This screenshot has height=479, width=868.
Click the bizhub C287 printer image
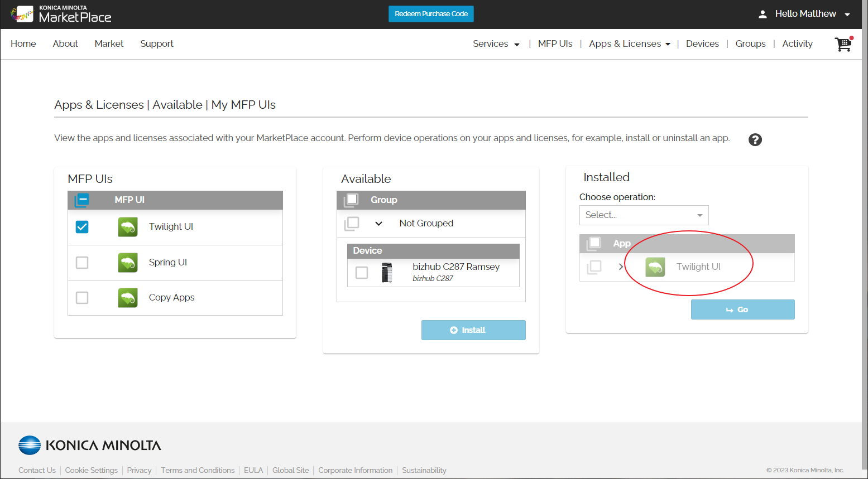point(387,273)
